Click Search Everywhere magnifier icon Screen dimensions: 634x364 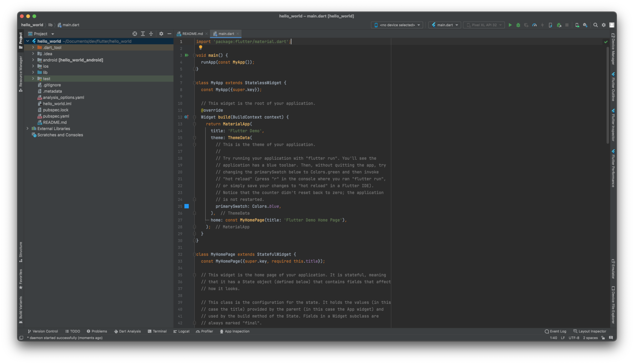click(x=595, y=25)
